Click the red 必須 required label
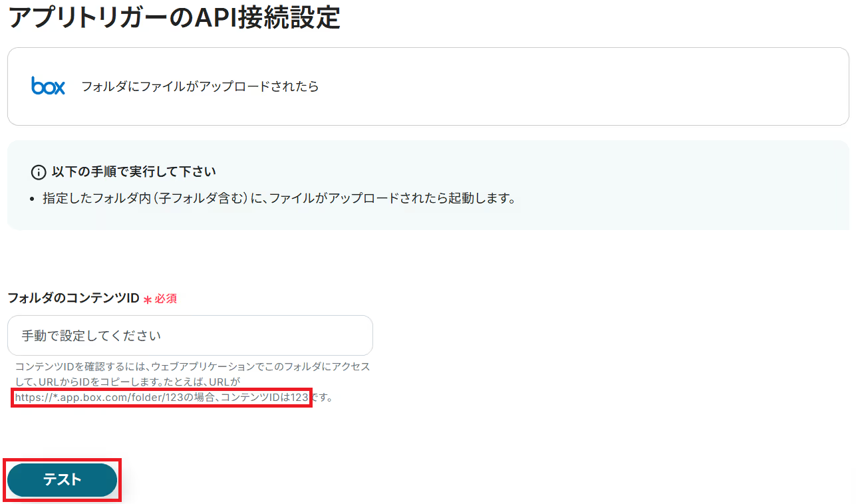The image size is (856, 504). (x=166, y=299)
